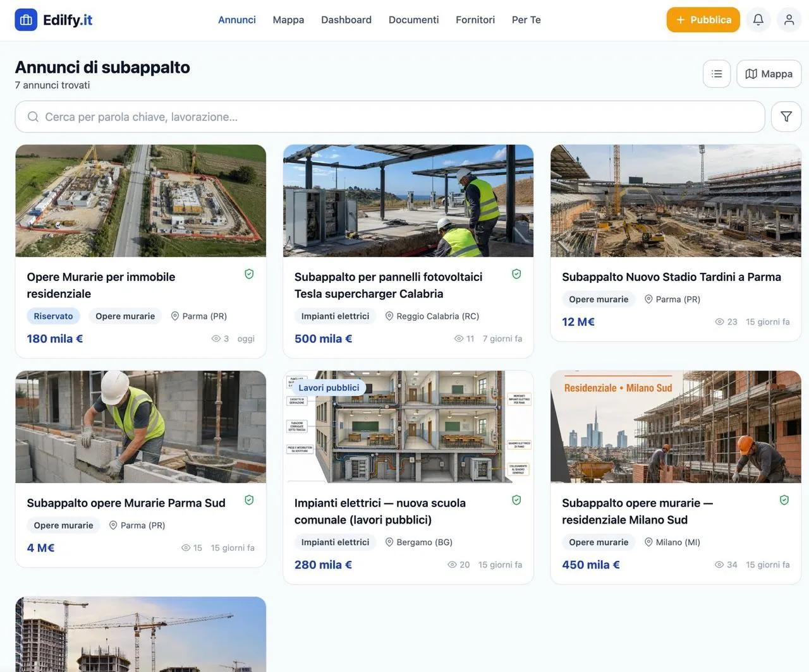Go to Mappa in top navigation
The image size is (809, 672).
click(x=288, y=20)
